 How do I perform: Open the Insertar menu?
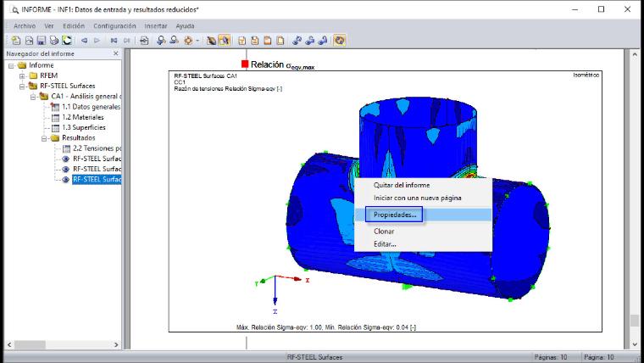coord(156,26)
